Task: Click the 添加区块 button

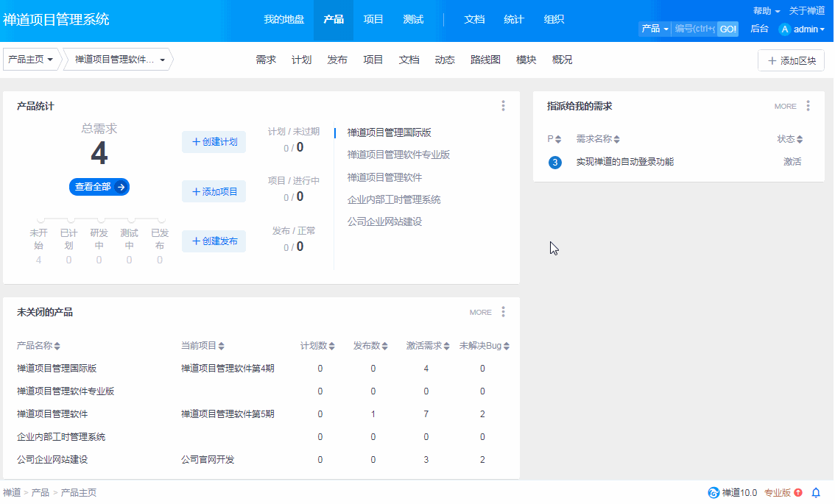Action: (791, 61)
